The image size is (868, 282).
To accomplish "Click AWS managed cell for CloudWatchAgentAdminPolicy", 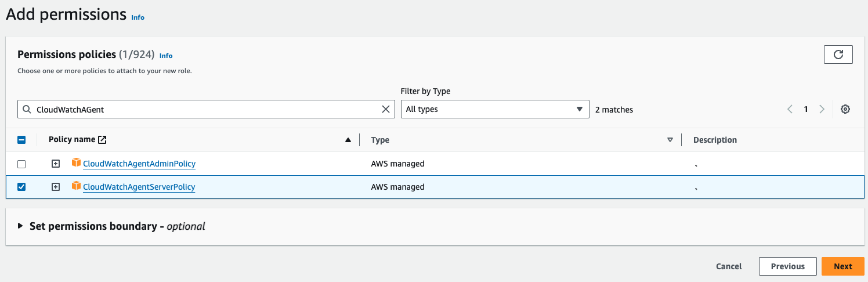I will (397, 164).
